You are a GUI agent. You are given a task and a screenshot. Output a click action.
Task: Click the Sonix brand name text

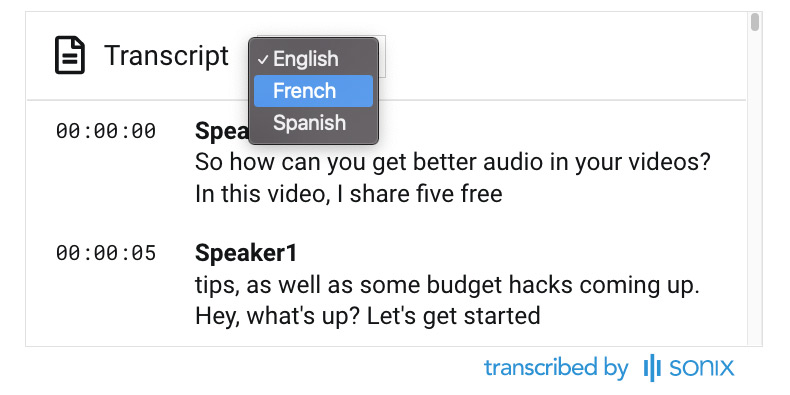point(701,368)
